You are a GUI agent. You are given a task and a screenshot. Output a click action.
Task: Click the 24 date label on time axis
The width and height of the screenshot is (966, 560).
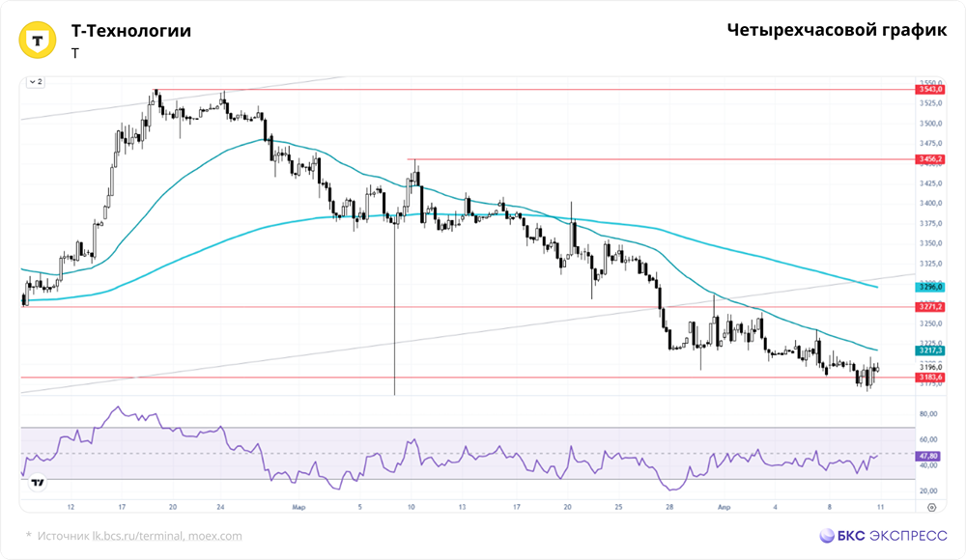(x=220, y=507)
